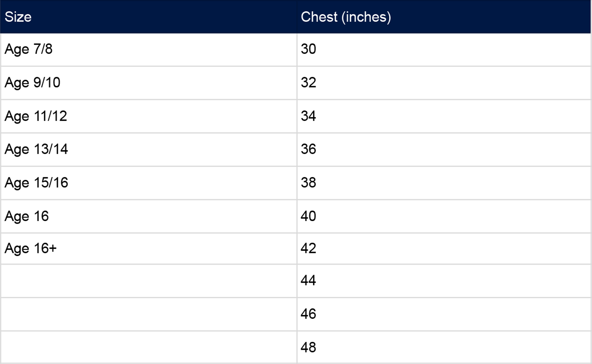
Task: Select the Age 9/10 size cell
Action: (149, 83)
